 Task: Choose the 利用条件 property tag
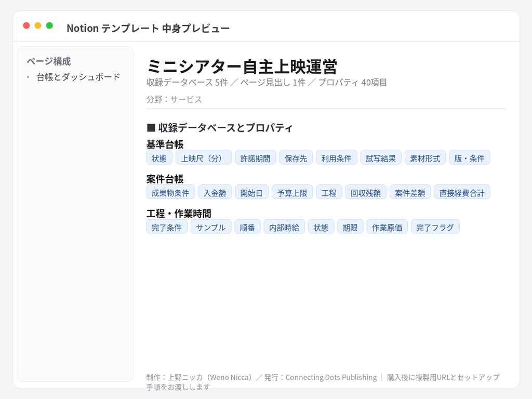click(337, 158)
